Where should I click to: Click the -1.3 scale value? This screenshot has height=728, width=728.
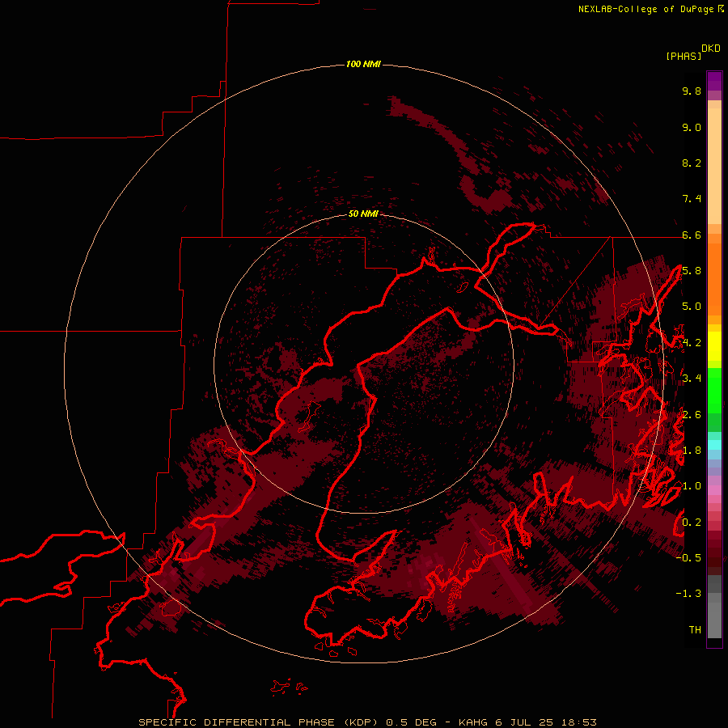(x=688, y=595)
